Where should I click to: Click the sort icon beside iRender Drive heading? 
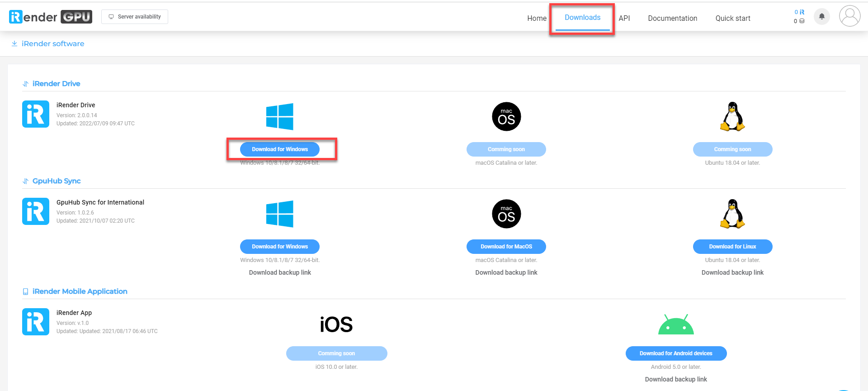click(26, 84)
